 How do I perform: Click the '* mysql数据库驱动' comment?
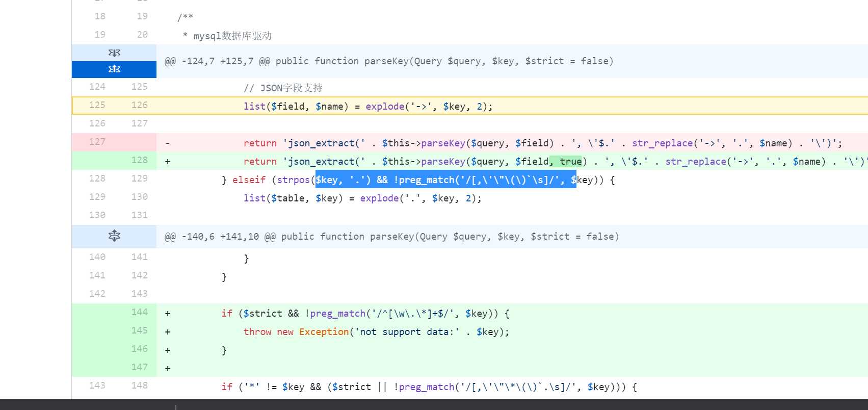coord(227,36)
